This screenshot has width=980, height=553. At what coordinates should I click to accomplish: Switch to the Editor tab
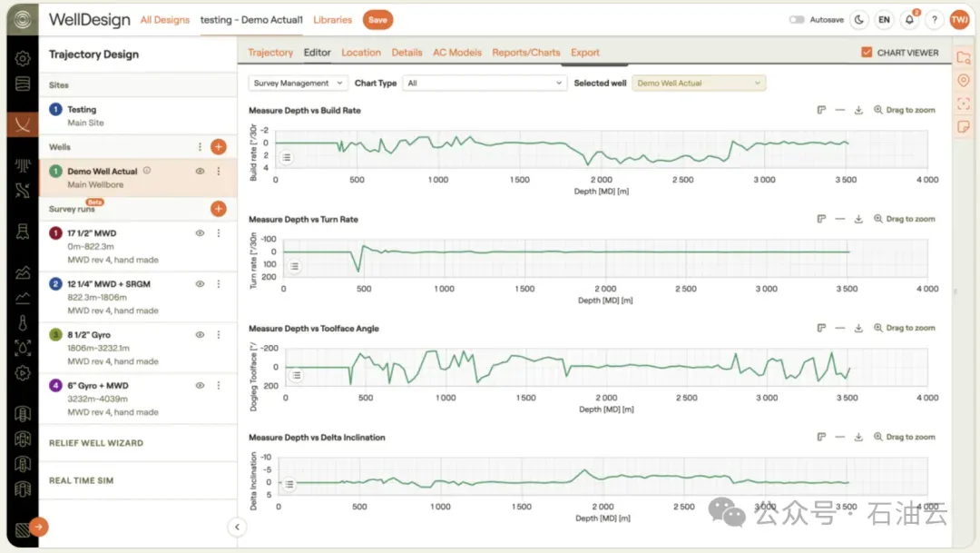(317, 53)
